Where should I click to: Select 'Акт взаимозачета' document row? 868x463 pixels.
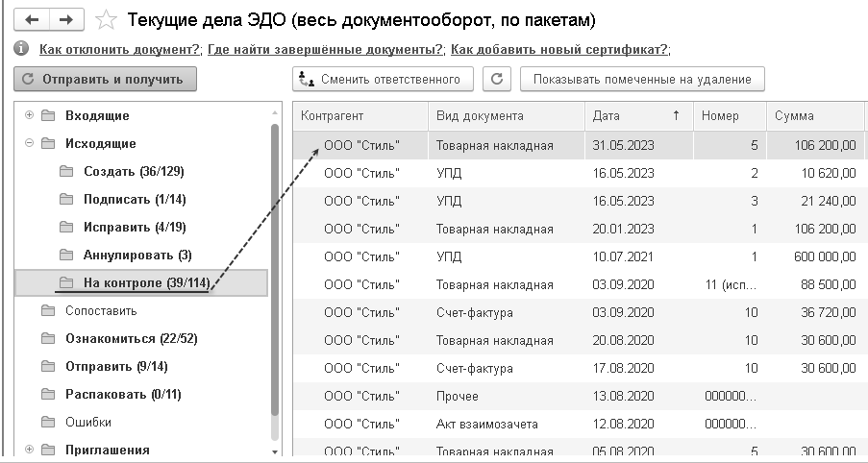tap(579, 425)
